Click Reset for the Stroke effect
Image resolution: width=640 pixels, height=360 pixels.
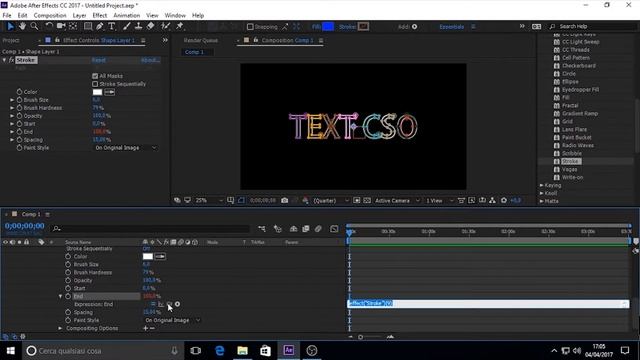point(98,60)
